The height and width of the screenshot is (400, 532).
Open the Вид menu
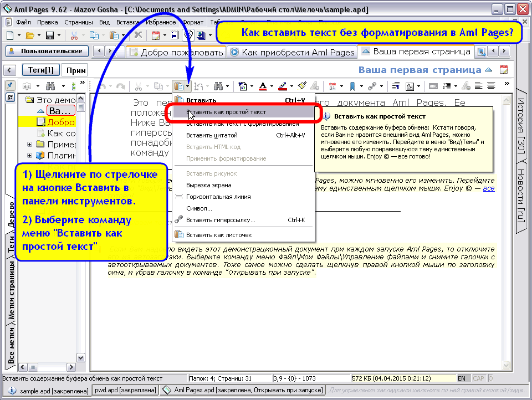click(x=104, y=22)
